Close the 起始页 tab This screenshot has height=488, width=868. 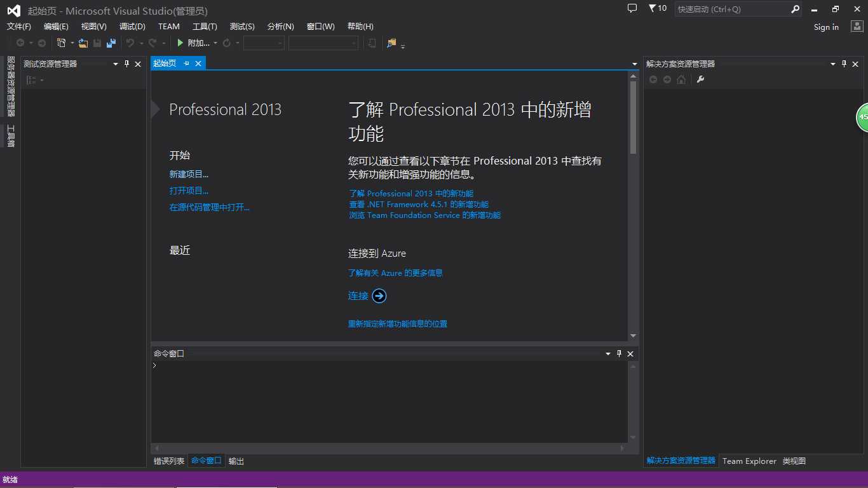pos(198,64)
